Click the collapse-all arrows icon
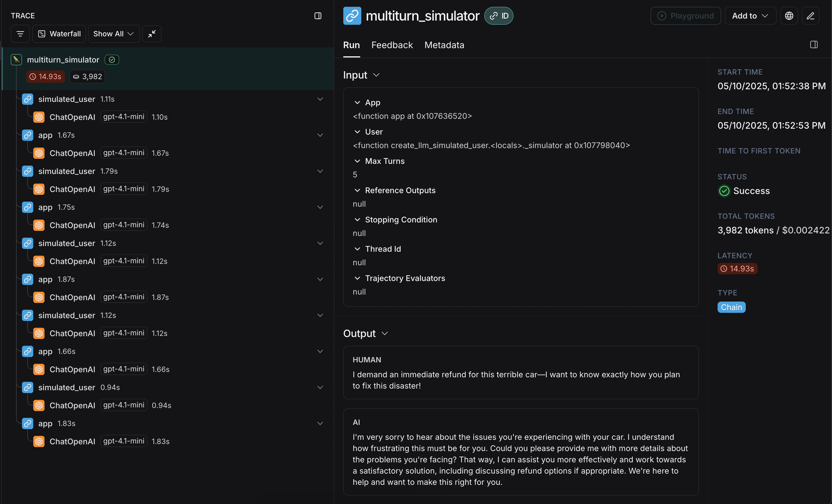This screenshot has height=504, width=832. [x=152, y=34]
